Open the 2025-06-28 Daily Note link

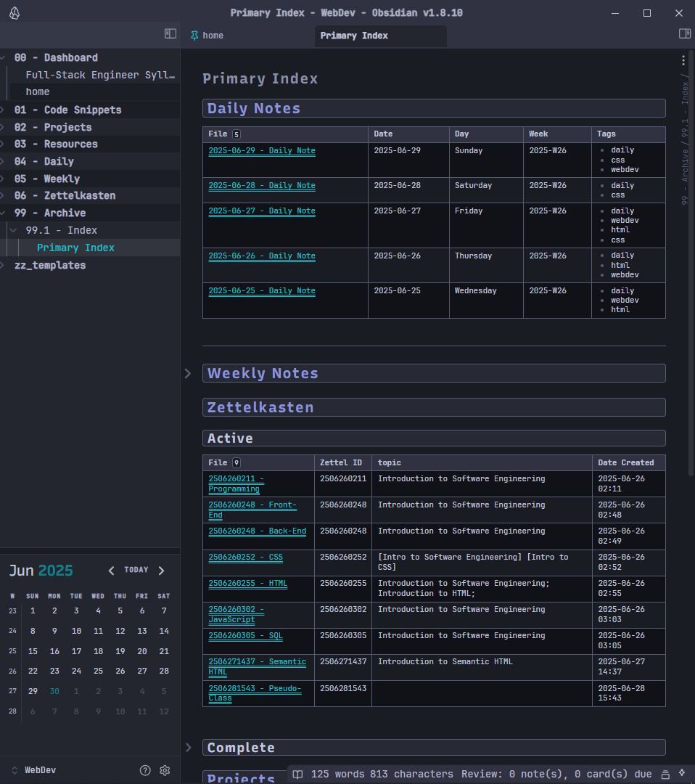262,186
